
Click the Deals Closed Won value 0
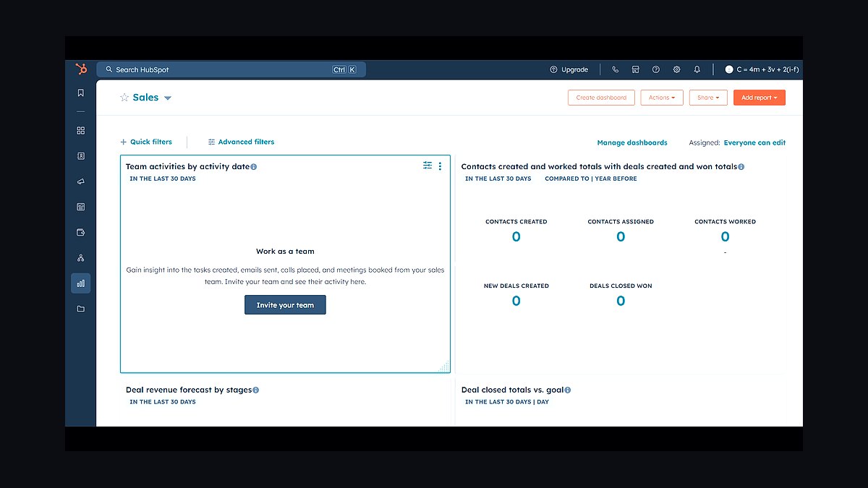621,301
